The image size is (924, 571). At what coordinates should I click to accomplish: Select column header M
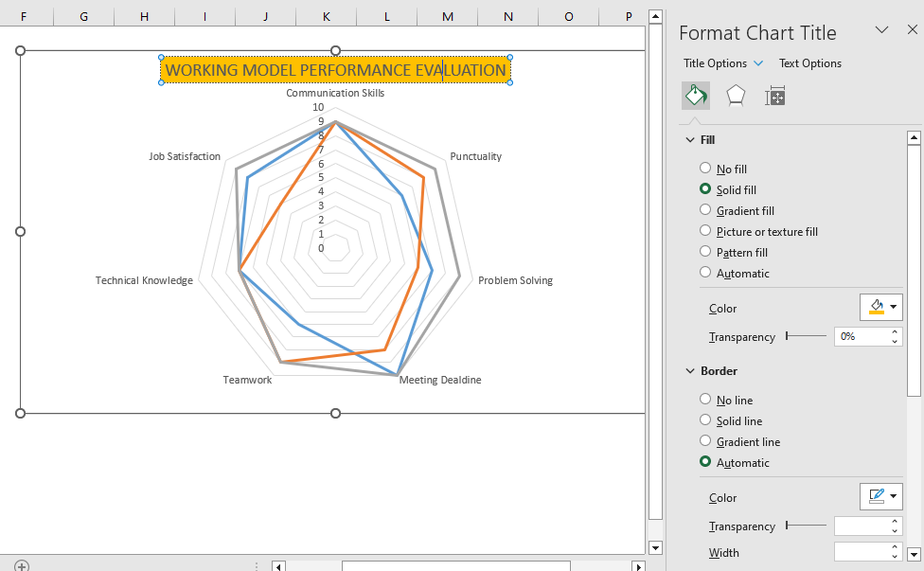click(x=447, y=16)
